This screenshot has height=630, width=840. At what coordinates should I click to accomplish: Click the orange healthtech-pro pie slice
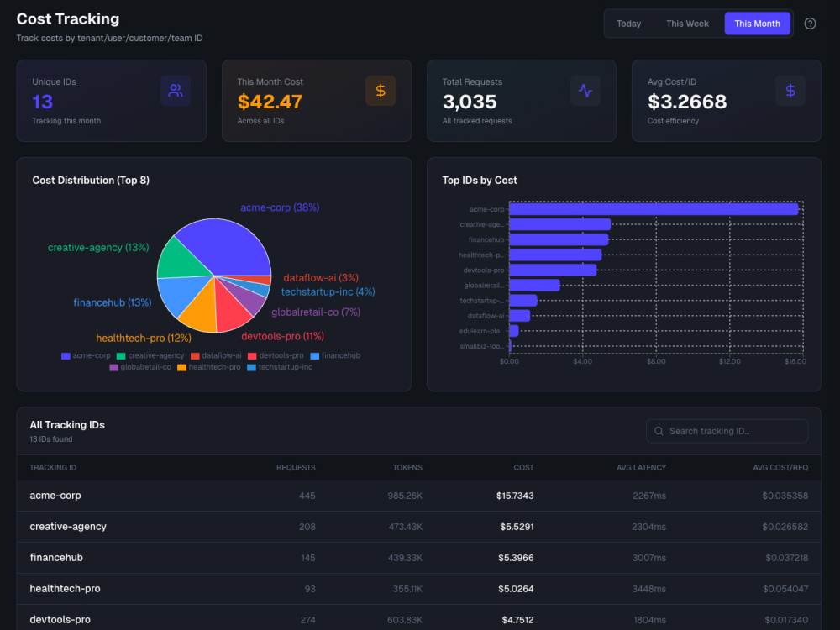tap(200, 310)
